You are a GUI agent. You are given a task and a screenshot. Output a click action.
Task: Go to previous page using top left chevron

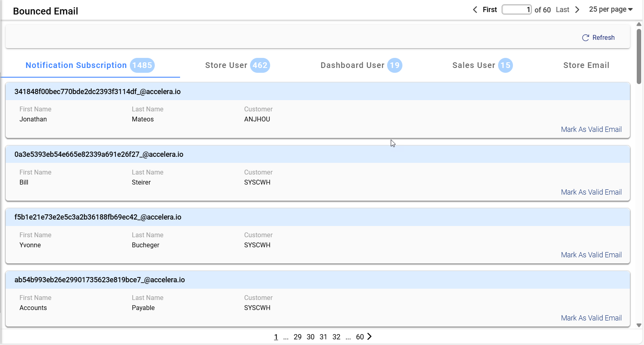pos(475,10)
